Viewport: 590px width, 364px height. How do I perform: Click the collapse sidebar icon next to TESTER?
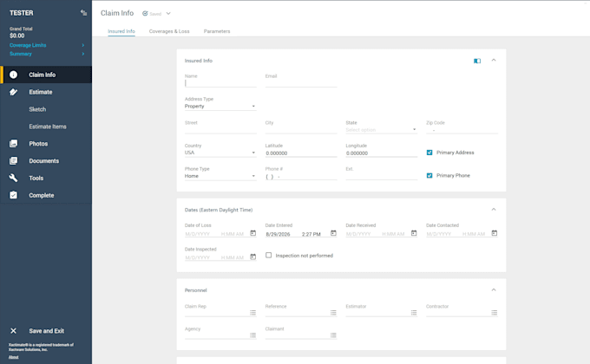83,13
